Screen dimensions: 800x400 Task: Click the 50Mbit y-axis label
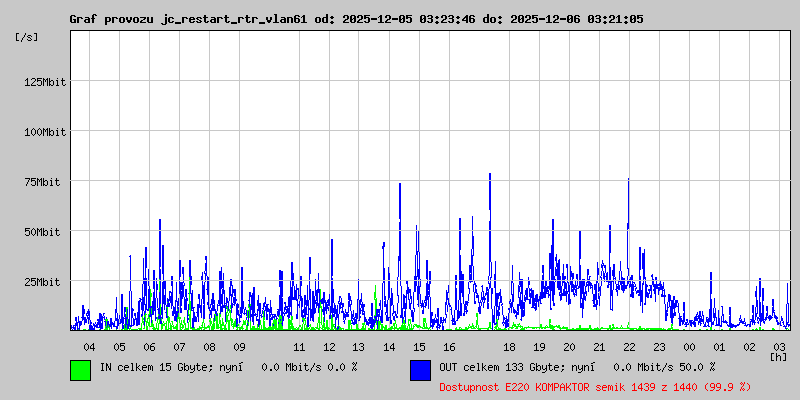tap(46, 232)
